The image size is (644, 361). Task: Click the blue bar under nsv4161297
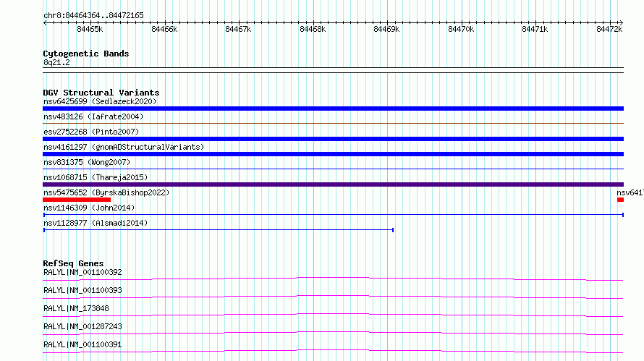coord(333,154)
